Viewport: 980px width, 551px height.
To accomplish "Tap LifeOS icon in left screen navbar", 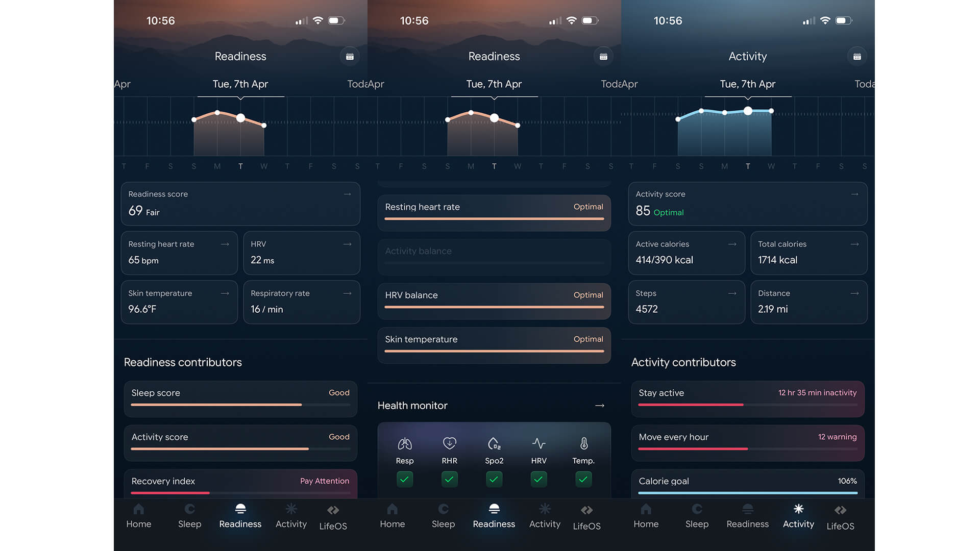I will pyautogui.click(x=333, y=511).
